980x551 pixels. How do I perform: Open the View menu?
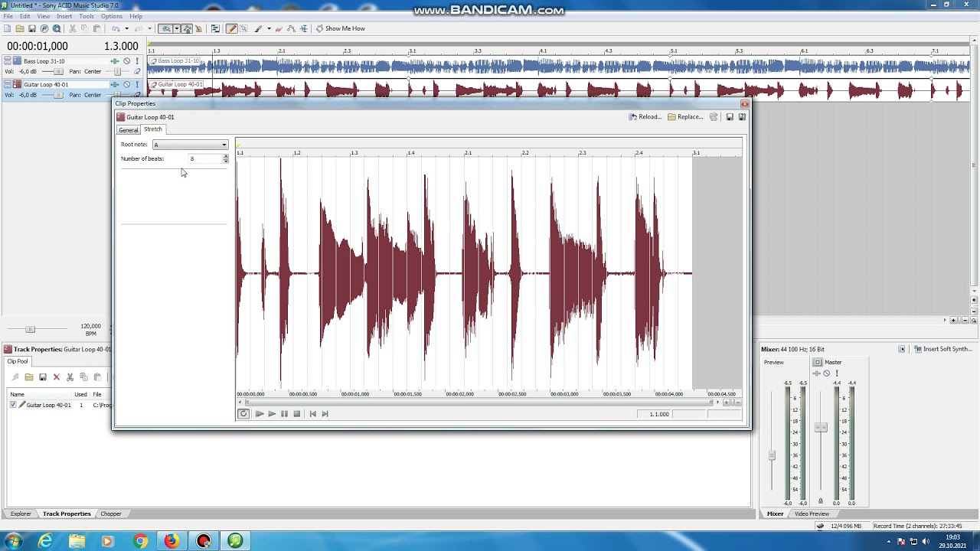(44, 16)
